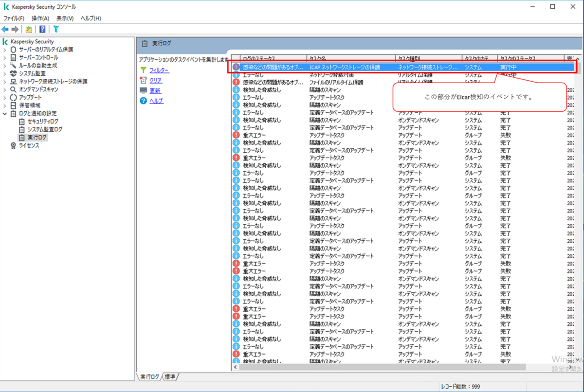Click the heartbeat icon of システム監査
Screen dimensions: 584x392
tap(14, 73)
